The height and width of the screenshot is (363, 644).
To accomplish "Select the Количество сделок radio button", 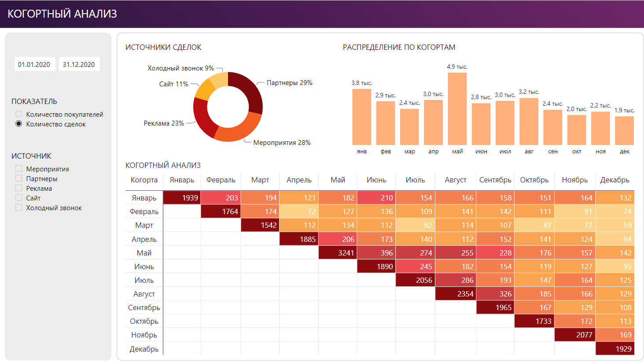I will [x=19, y=124].
